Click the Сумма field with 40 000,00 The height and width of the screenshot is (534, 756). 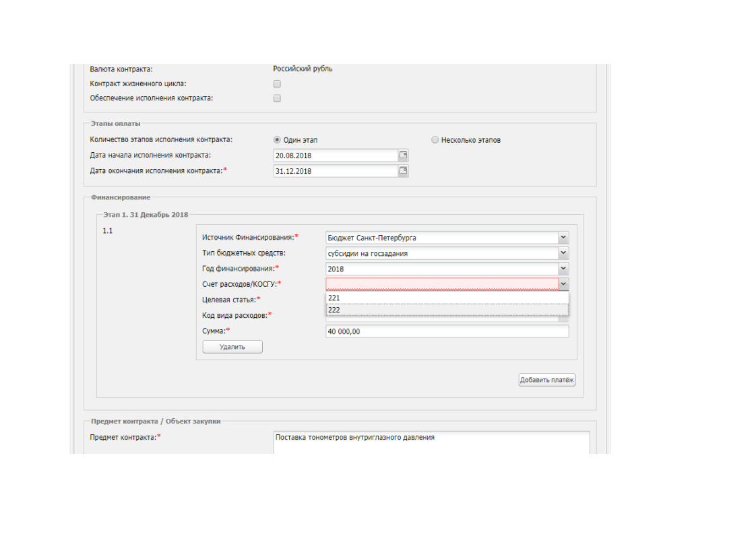[x=447, y=331]
